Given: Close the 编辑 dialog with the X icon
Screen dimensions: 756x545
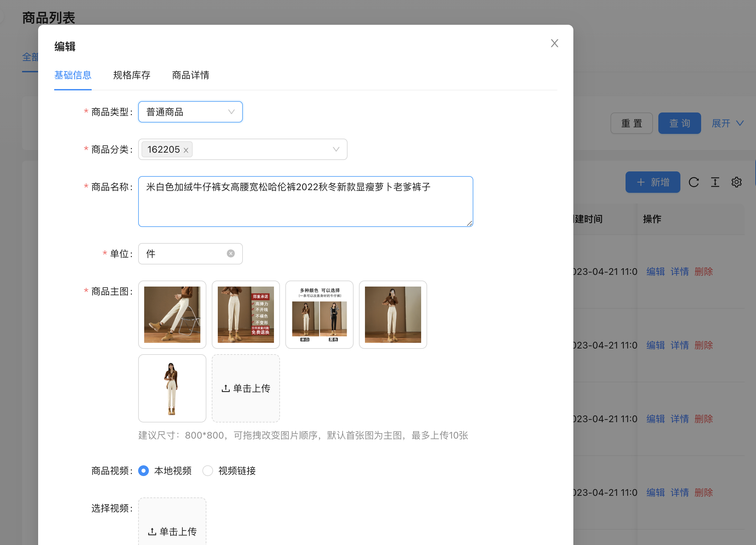Looking at the screenshot, I should point(554,44).
